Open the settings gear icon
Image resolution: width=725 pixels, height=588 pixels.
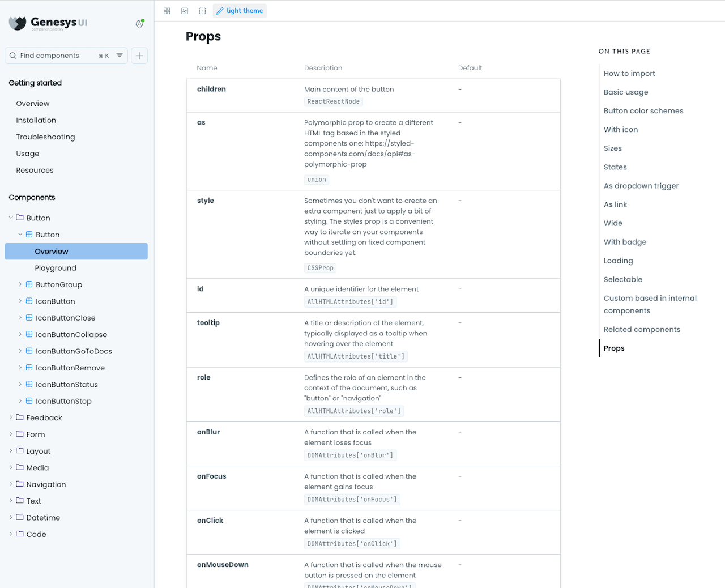139,24
